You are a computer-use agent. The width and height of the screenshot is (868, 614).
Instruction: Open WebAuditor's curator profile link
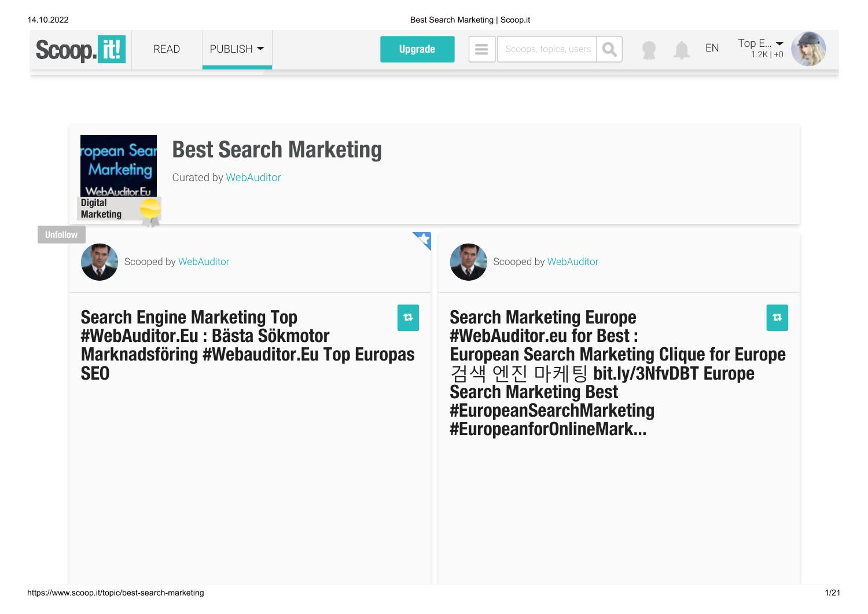[x=253, y=178]
